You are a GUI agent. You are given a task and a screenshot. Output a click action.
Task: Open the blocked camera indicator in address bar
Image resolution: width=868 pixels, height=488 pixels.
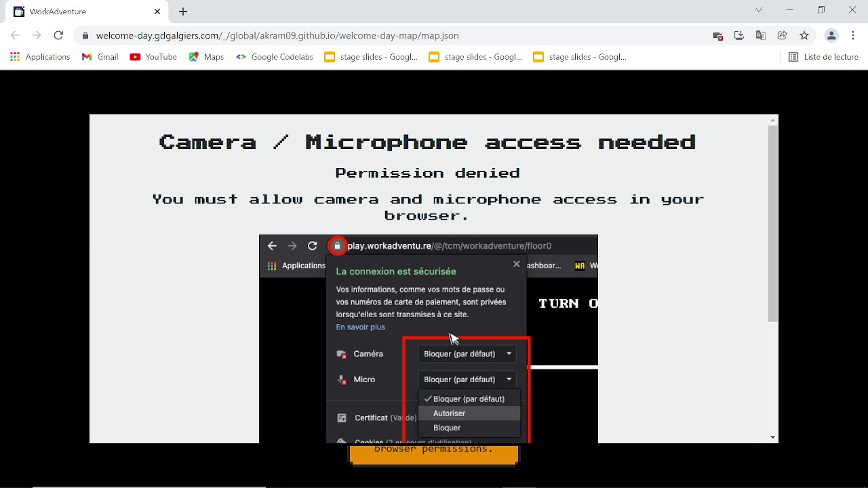717,35
